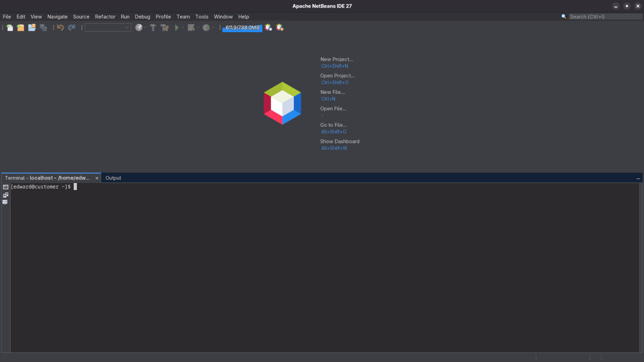
Task: Open the New Project toolbar icon
Action: point(20,28)
